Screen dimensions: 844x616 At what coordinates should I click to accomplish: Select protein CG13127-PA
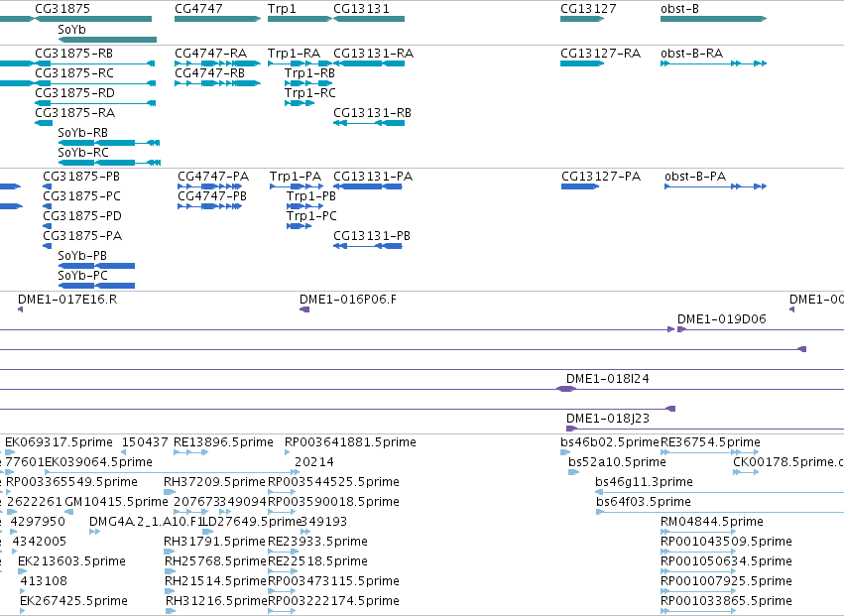(580, 186)
